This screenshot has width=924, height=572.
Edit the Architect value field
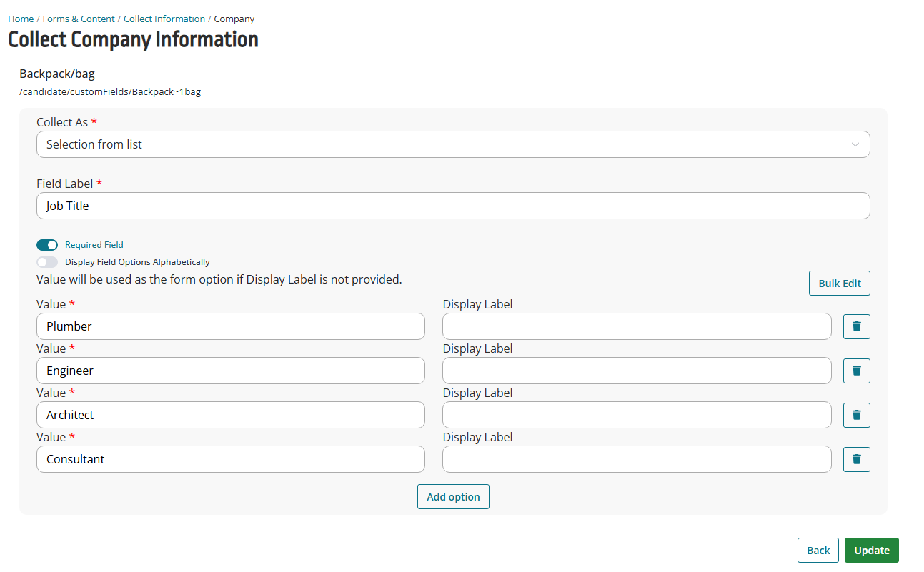point(231,415)
